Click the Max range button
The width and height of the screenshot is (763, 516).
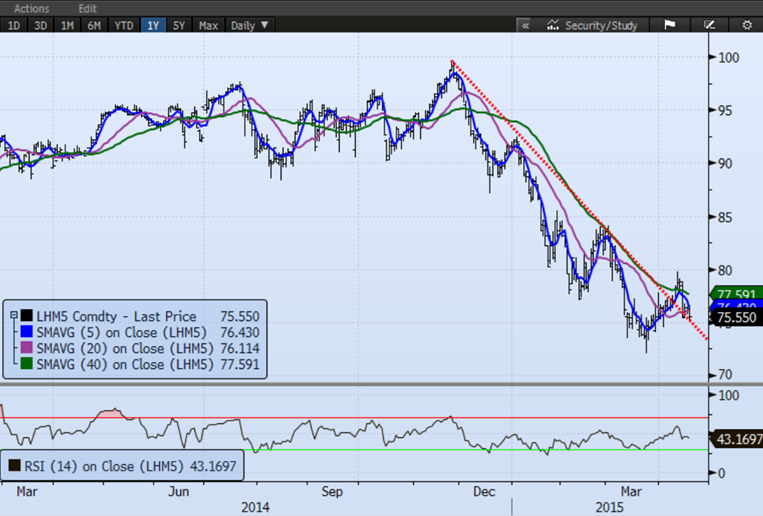(209, 24)
